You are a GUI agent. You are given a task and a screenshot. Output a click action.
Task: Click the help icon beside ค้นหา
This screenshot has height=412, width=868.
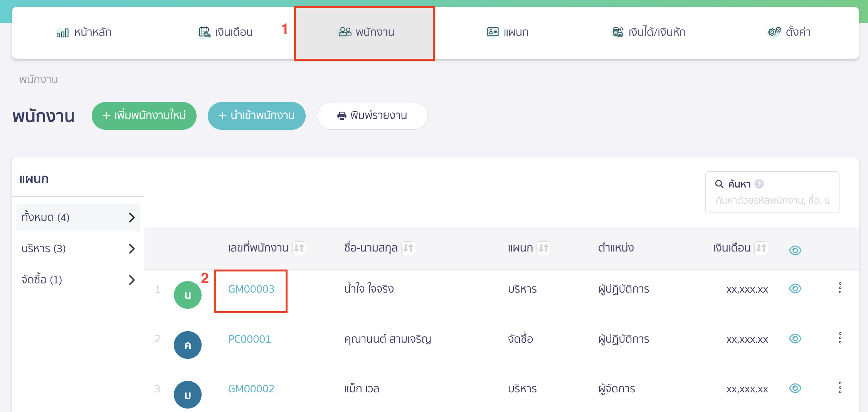759,184
